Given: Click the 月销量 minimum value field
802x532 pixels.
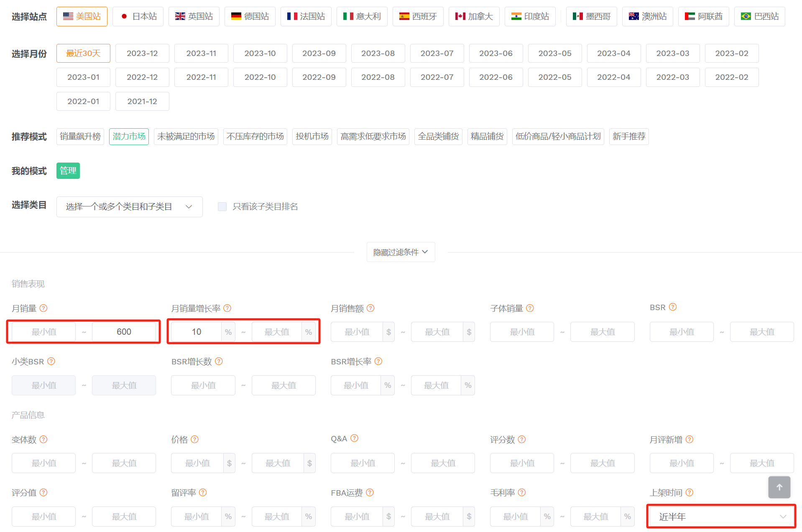Looking at the screenshot, I should tap(44, 332).
